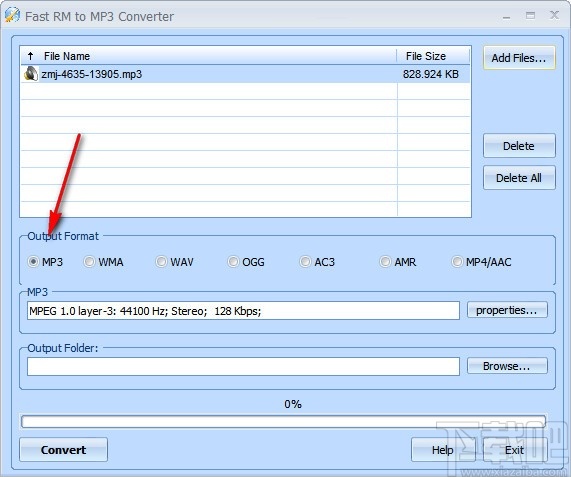
Task: Open MP3 properties... dialog
Action: pos(507,310)
